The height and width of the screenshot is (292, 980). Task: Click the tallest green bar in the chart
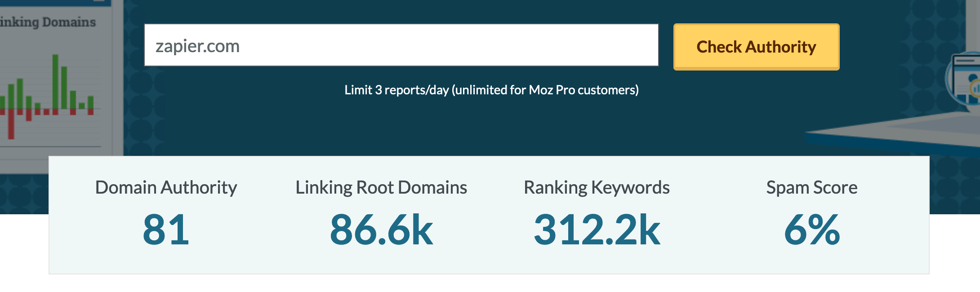tap(55, 81)
